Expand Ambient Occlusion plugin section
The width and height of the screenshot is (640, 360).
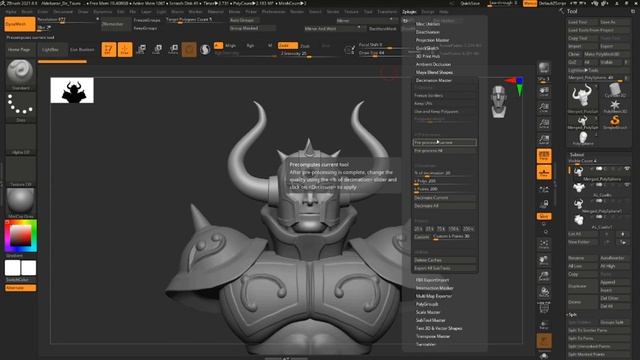(x=433, y=64)
